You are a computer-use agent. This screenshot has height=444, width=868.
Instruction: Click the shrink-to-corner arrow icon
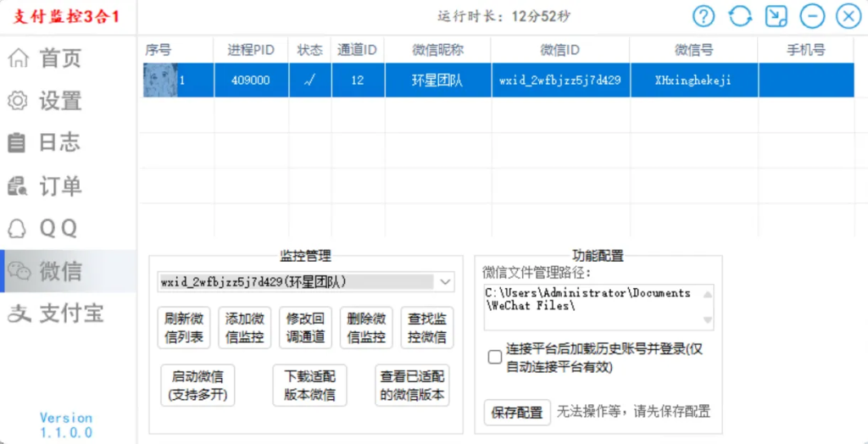776,16
